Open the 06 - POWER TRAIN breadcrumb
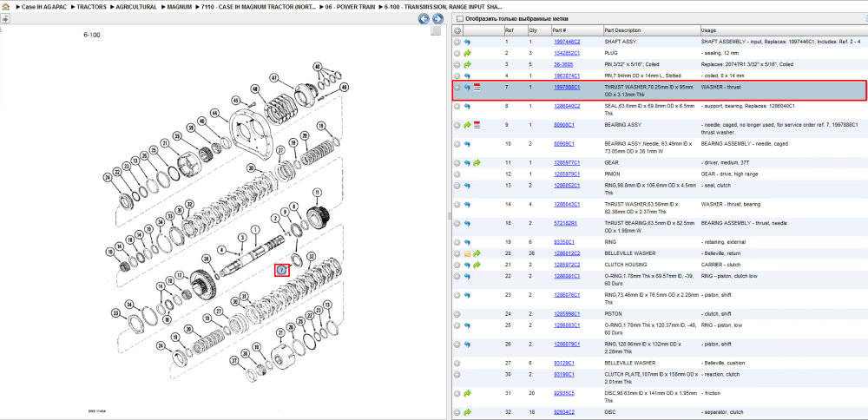Screen dimensions: 868x420 (x=351, y=7)
